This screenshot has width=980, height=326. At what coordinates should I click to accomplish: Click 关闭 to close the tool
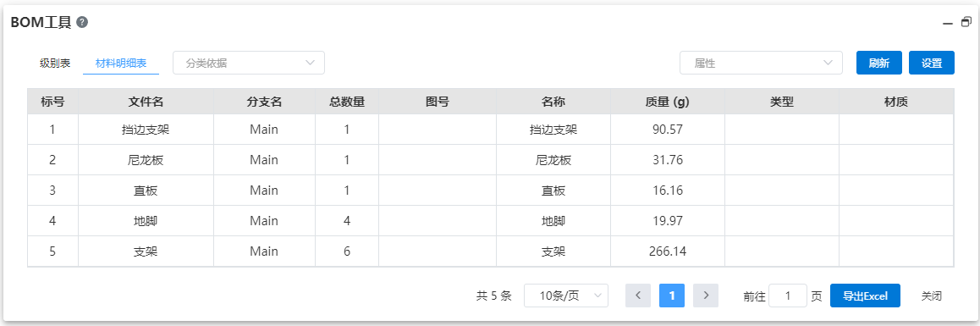[931, 296]
